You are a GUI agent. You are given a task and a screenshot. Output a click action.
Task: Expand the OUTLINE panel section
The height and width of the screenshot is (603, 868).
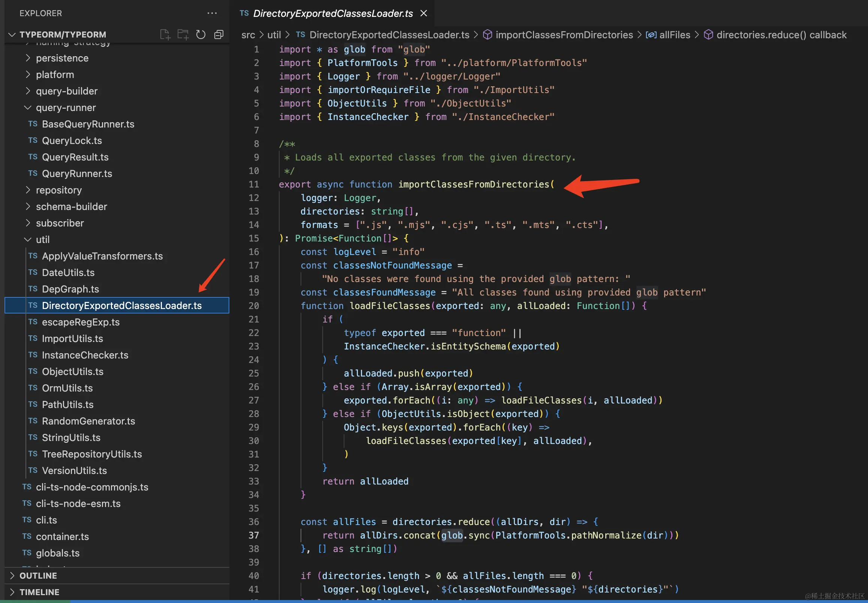pyautogui.click(x=38, y=575)
